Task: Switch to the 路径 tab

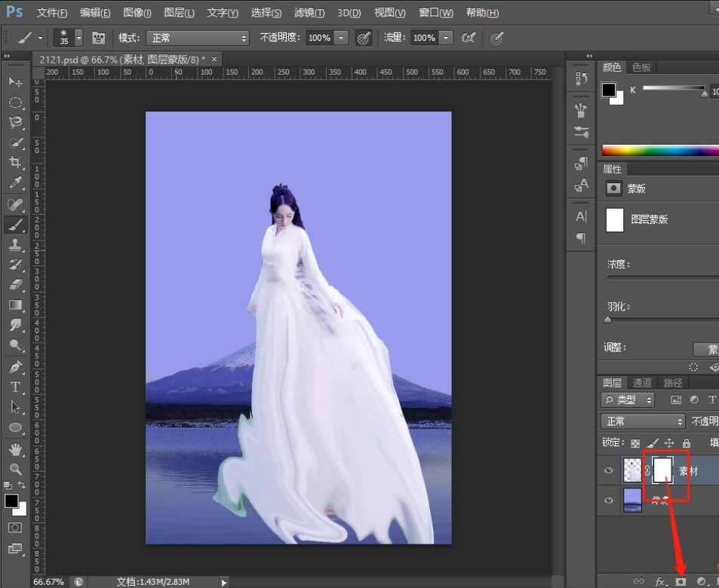Action: click(x=671, y=382)
